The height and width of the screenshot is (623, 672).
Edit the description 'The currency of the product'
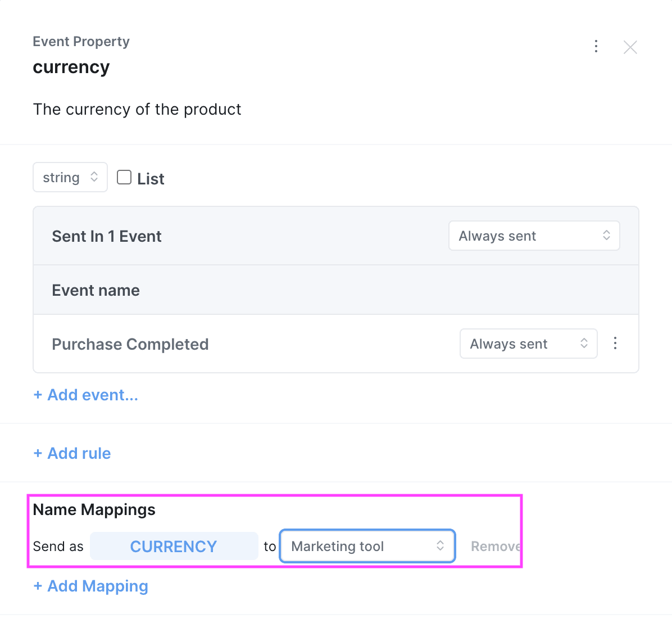pyautogui.click(x=137, y=109)
